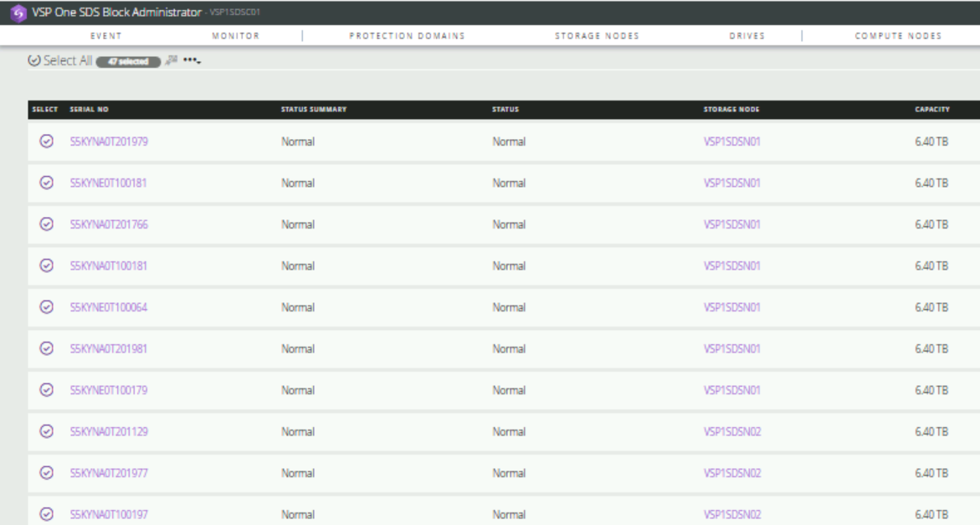
Task: Open drive serial S5KYNA0T100181 link
Action: point(108,266)
